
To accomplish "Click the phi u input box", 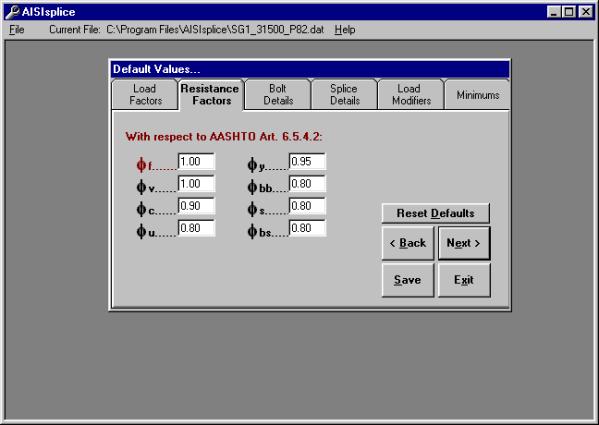I will [196, 228].
